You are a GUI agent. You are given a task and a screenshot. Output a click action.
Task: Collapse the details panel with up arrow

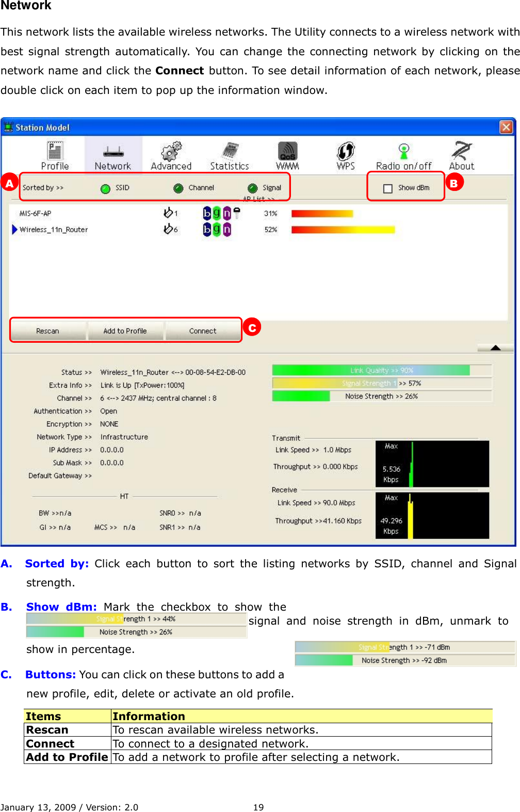pyautogui.click(x=495, y=348)
